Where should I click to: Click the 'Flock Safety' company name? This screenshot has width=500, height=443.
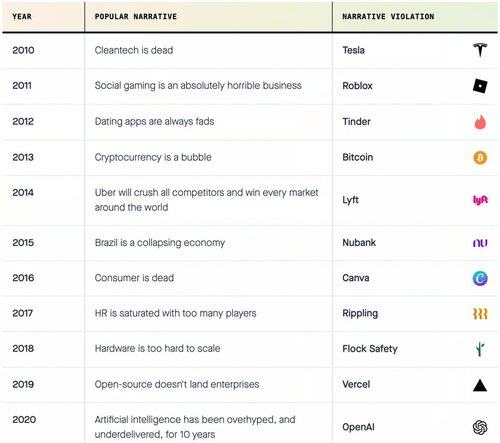[370, 349]
